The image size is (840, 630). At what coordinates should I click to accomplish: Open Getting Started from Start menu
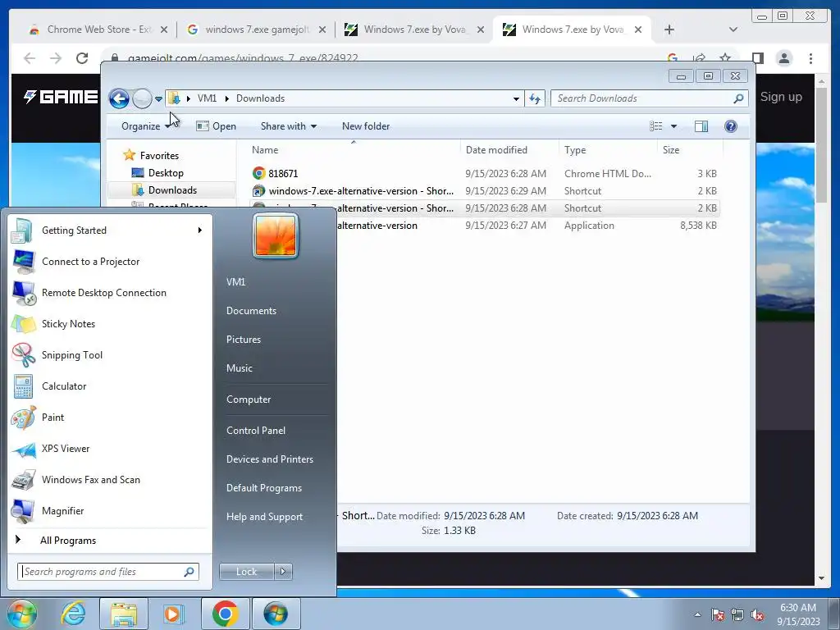[109, 231]
